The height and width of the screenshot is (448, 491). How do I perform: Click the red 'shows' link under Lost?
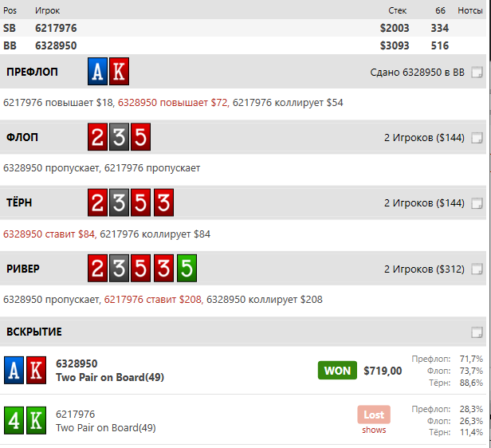click(x=374, y=430)
